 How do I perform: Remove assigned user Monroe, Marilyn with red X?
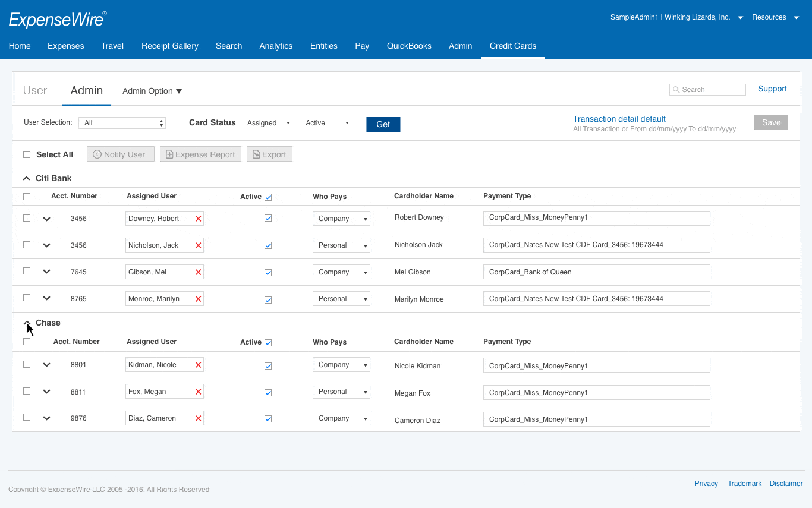point(199,299)
